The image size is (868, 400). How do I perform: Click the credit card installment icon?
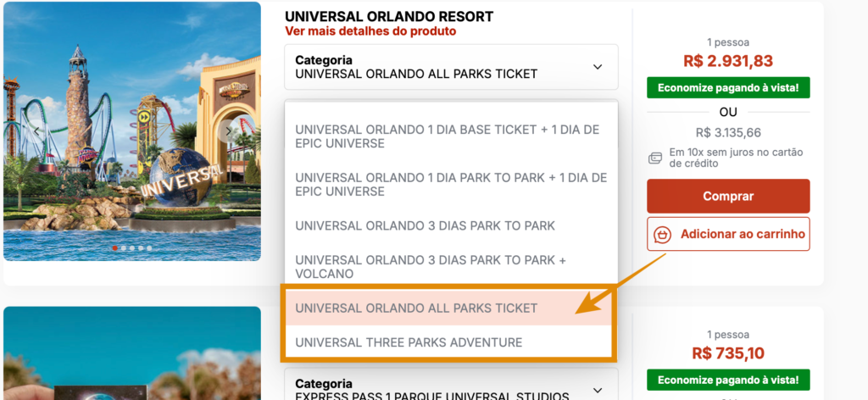655,158
